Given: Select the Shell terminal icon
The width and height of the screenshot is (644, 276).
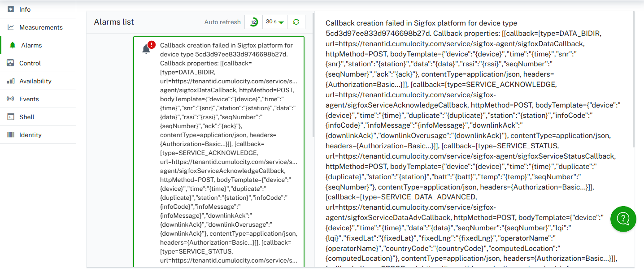Looking at the screenshot, I should tap(11, 116).
